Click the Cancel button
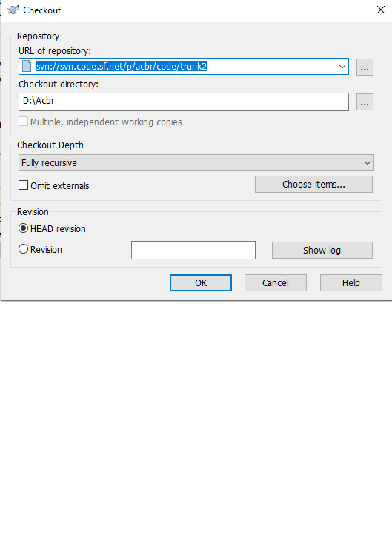This screenshot has width=392, height=539. click(276, 283)
